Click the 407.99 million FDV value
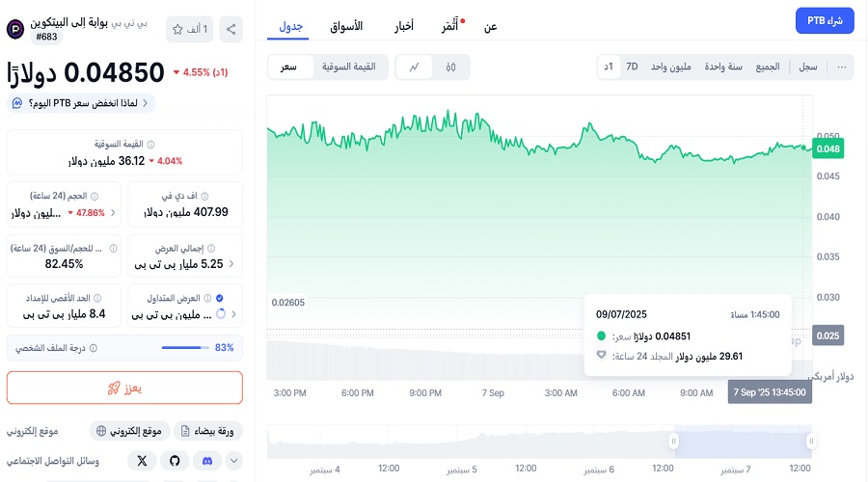 pyautogui.click(x=186, y=212)
